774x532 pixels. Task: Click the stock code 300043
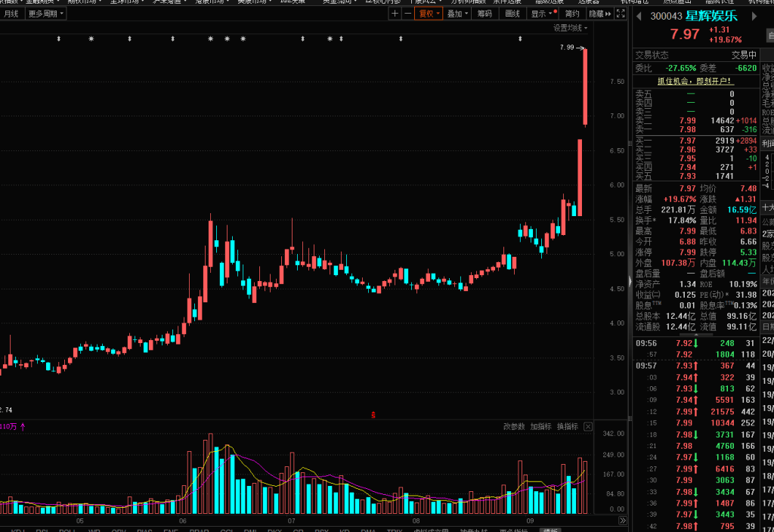[666, 17]
